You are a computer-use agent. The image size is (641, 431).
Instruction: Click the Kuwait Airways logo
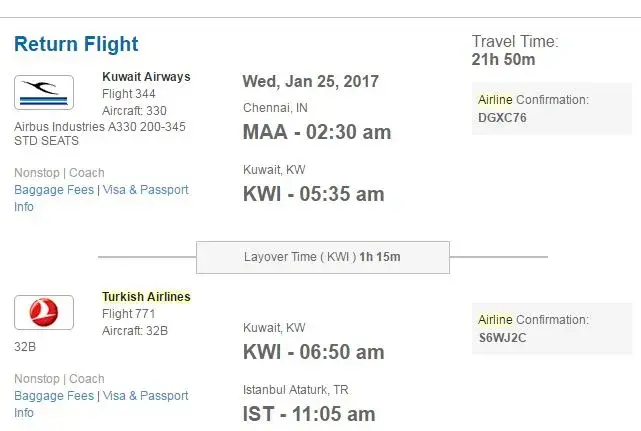44,93
